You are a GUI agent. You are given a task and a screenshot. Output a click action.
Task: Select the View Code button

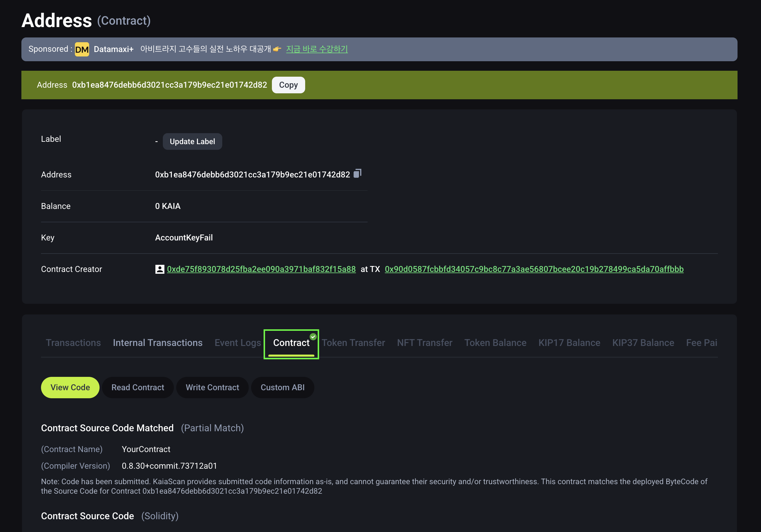70,387
